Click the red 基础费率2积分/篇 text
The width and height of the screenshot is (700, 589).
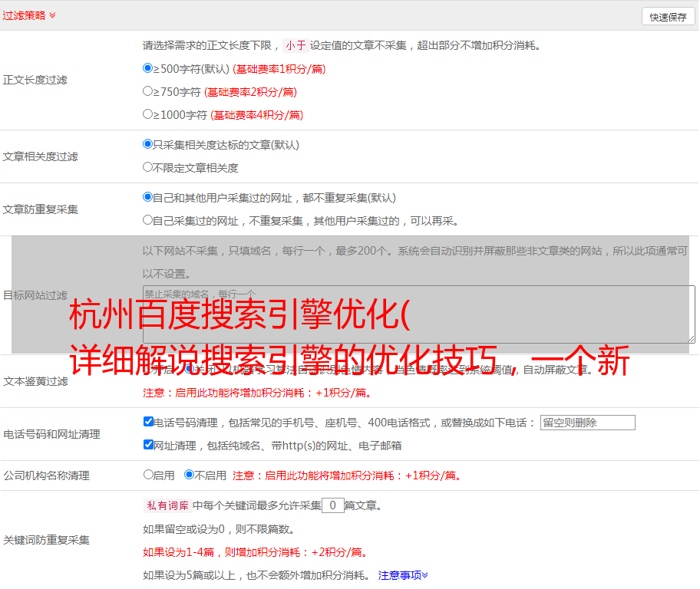click(250, 92)
